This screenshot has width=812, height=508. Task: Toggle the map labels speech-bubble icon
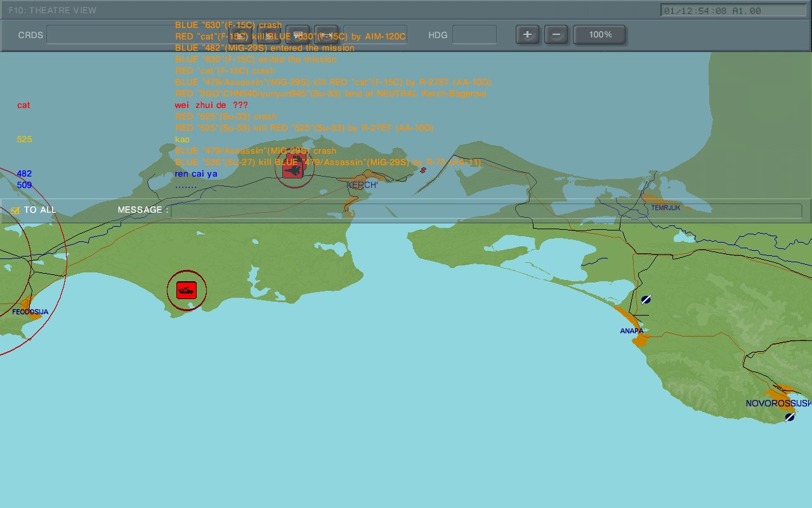(x=298, y=35)
